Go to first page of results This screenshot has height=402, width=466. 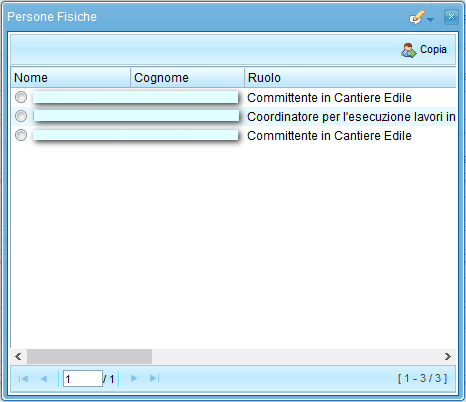pyautogui.click(x=23, y=378)
